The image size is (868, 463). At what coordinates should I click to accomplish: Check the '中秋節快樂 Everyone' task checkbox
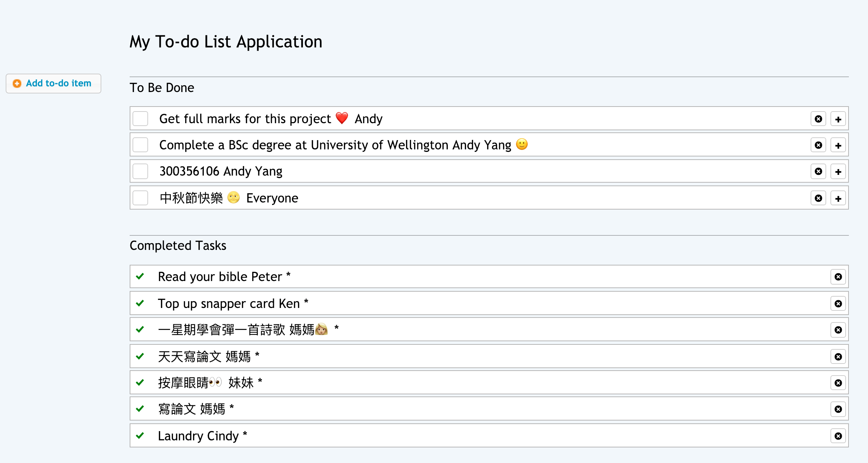pyautogui.click(x=140, y=198)
